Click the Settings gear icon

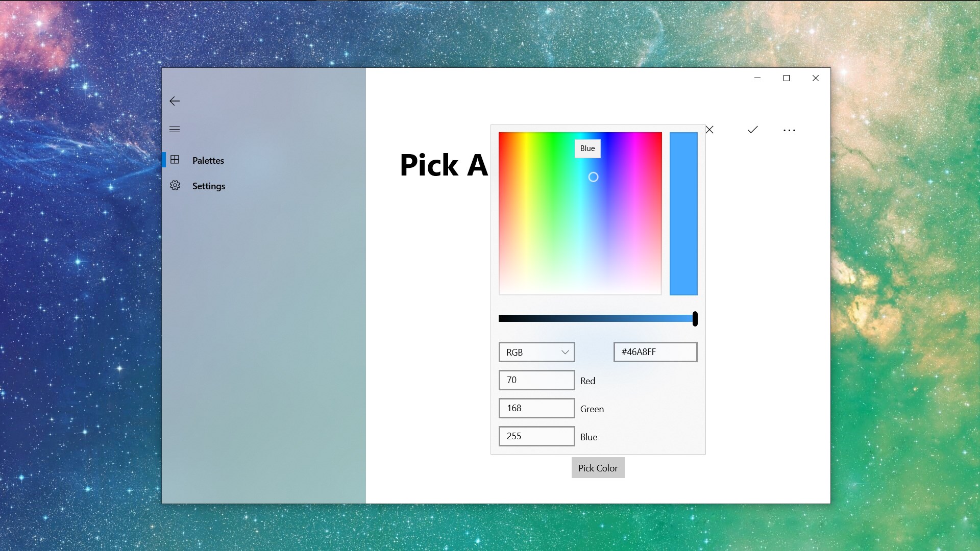click(175, 186)
